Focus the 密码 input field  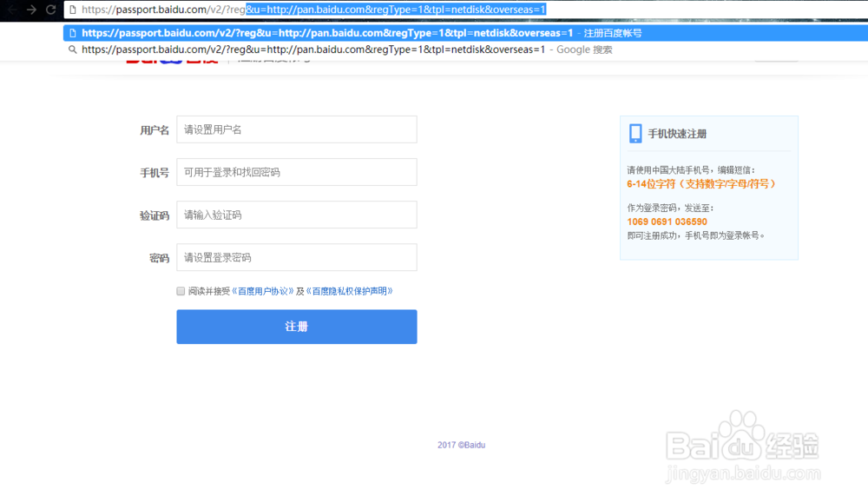[297, 258]
